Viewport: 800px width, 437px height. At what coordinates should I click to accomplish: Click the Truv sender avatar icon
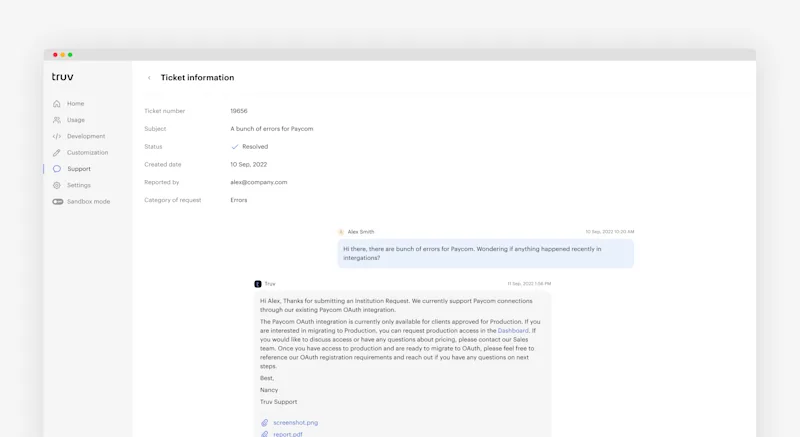pyautogui.click(x=258, y=284)
